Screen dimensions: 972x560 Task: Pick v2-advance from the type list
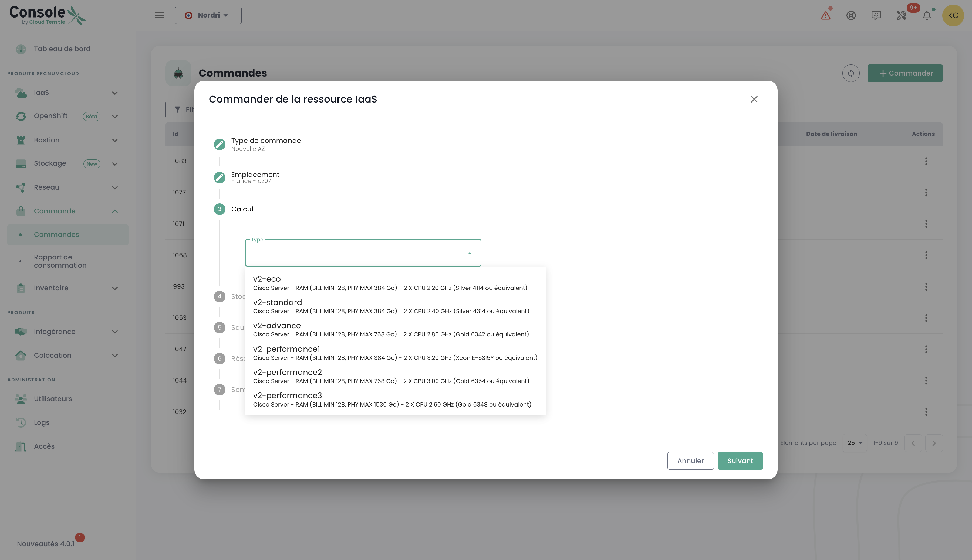391,330
